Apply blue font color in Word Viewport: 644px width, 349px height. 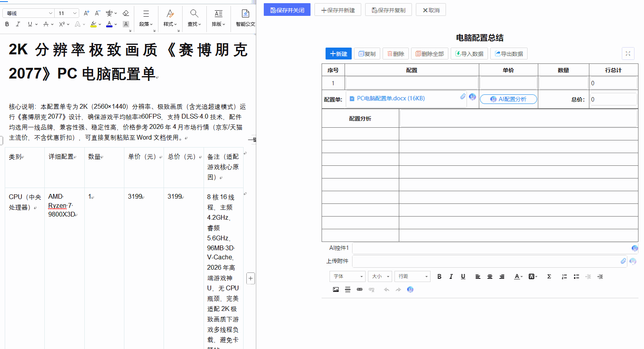tap(109, 24)
